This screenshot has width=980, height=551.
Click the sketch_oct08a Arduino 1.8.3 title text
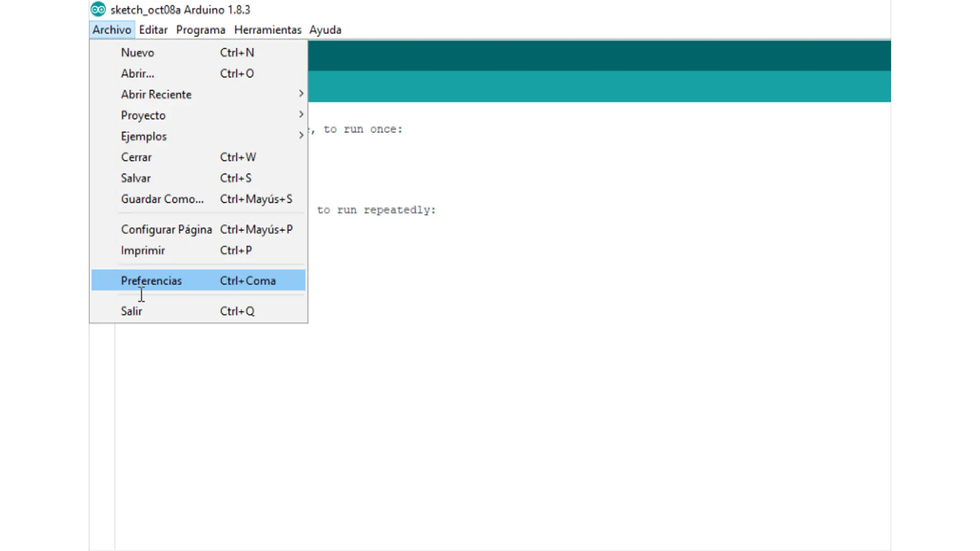click(x=180, y=10)
